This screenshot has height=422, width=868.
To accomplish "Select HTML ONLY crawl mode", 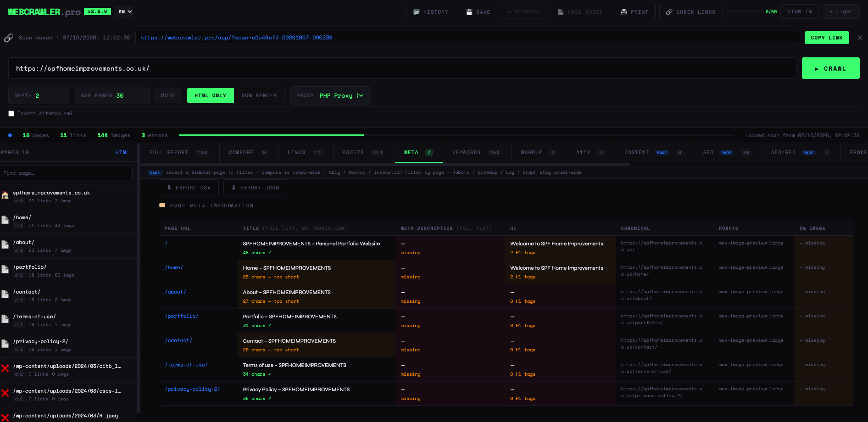I will coord(211,95).
